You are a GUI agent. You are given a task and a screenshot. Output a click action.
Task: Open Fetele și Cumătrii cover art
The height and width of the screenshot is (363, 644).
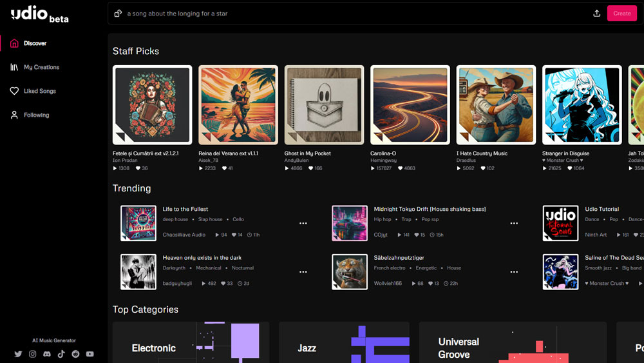coord(153,105)
